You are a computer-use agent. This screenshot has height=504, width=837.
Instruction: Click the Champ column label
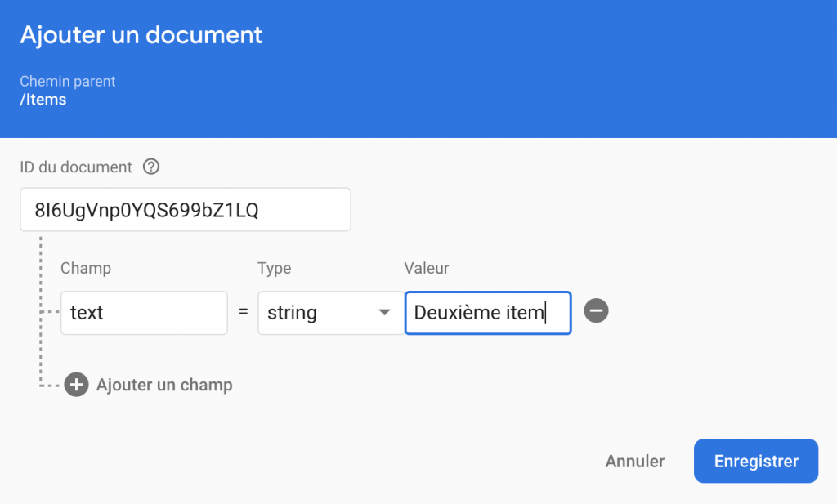pyautogui.click(x=86, y=268)
